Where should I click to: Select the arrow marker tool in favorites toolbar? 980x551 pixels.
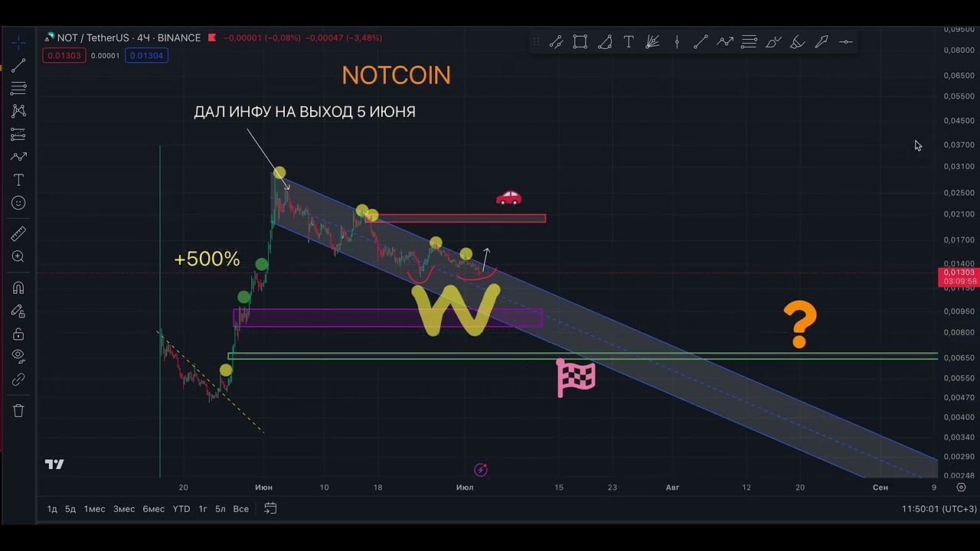coord(822,42)
